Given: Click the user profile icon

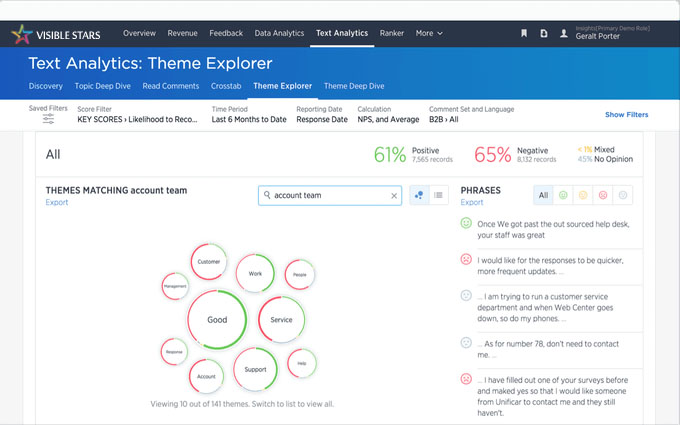Looking at the screenshot, I should pos(564,33).
